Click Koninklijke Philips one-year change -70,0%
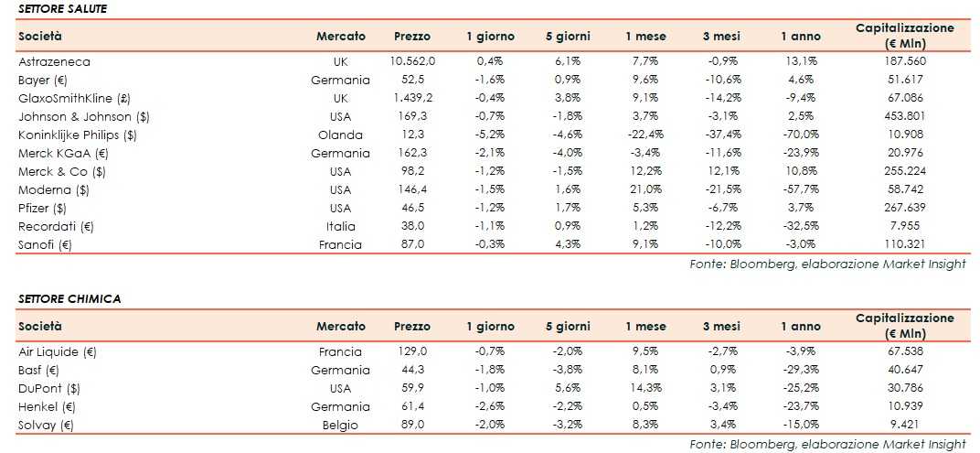Viewport: 980px width, 453px height. click(800, 135)
